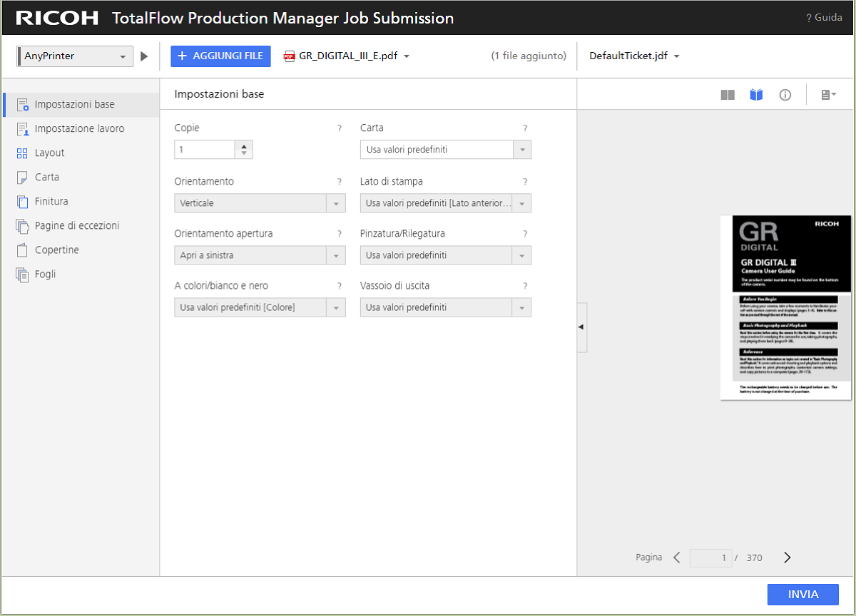The width and height of the screenshot is (856, 616).
Task: Open the preview options dropdown icon
Action: point(829,95)
